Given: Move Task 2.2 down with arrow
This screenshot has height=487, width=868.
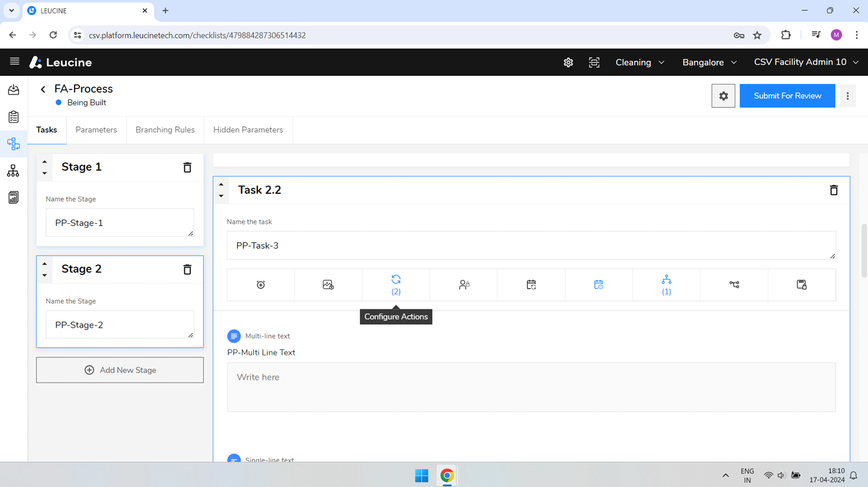Looking at the screenshot, I should (221, 196).
